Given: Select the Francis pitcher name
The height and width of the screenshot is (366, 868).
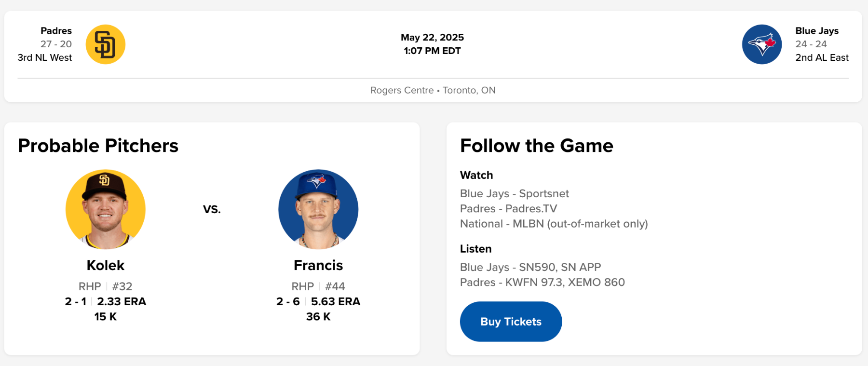Looking at the screenshot, I should click(318, 265).
